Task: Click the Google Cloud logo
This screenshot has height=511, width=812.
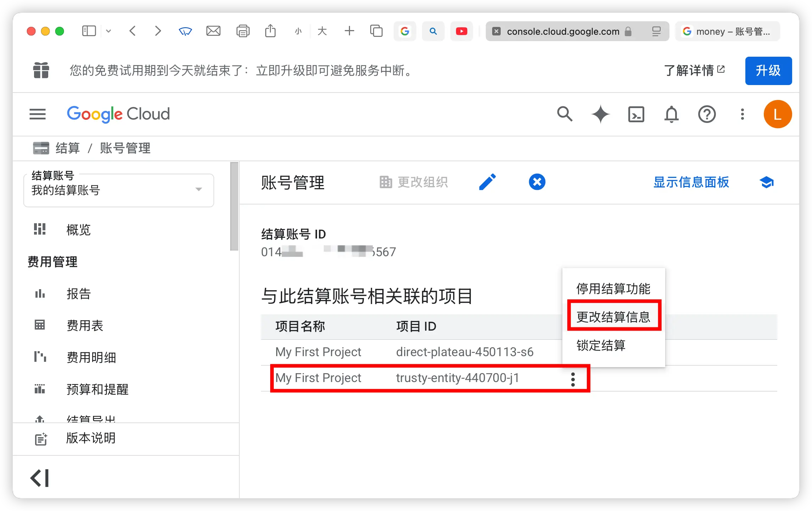Action: tap(118, 114)
